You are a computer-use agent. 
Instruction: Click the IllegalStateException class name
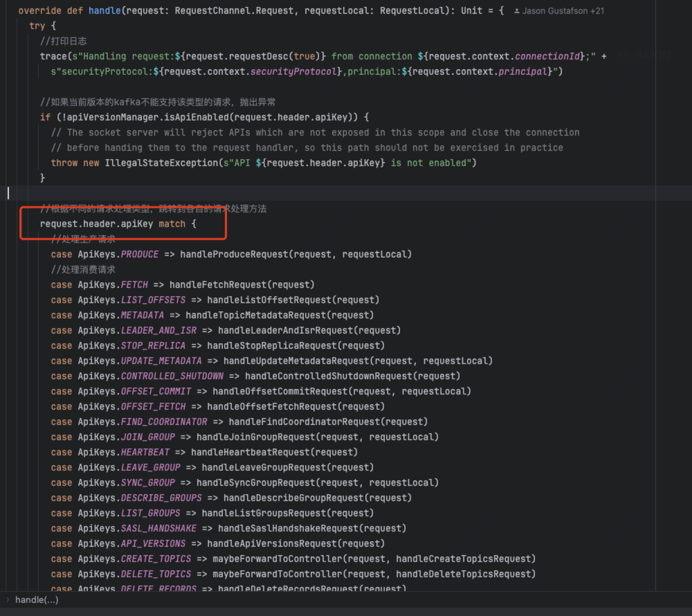pyautogui.click(x=161, y=163)
